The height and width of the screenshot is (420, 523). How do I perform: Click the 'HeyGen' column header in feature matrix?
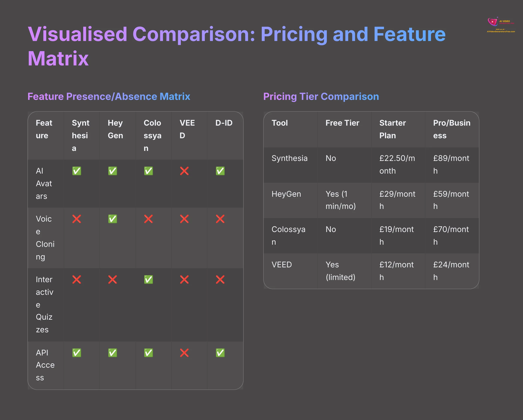coord(115,129)
